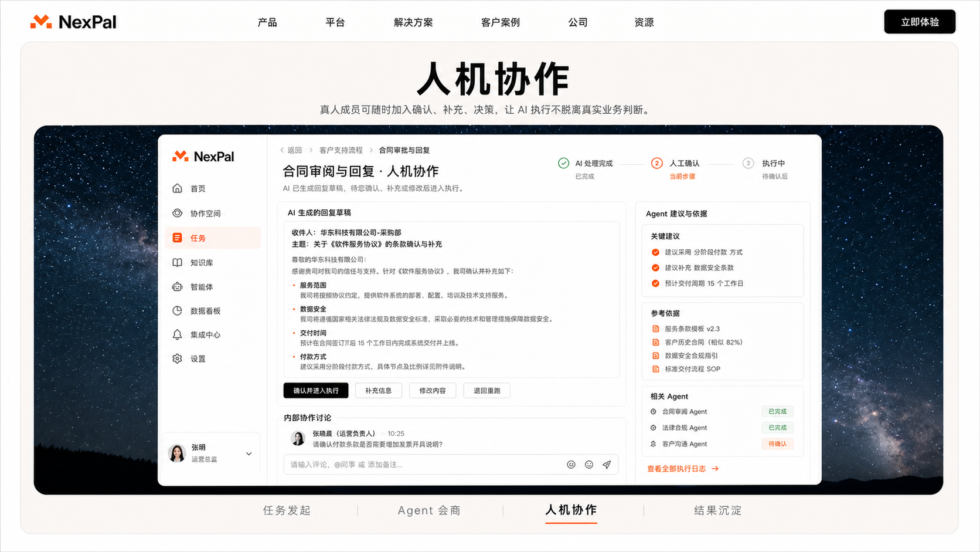Click step 3 执行中 circle icon
Viewport: 980px width, 552px height.
click(748, 163)
